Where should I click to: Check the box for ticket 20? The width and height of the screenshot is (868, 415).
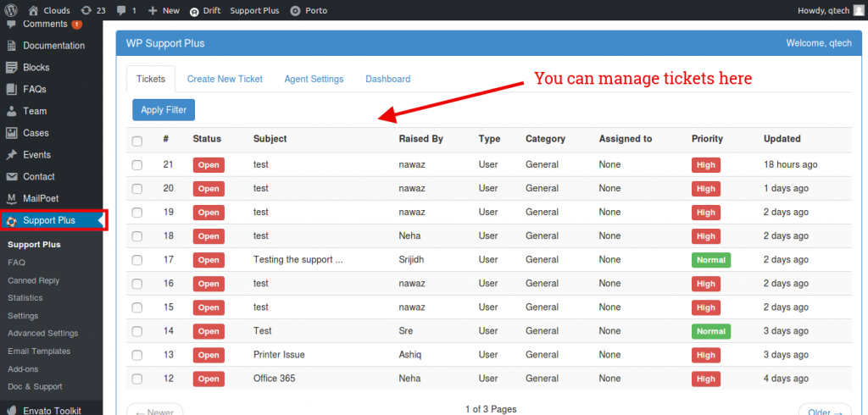tap(136, 189)
